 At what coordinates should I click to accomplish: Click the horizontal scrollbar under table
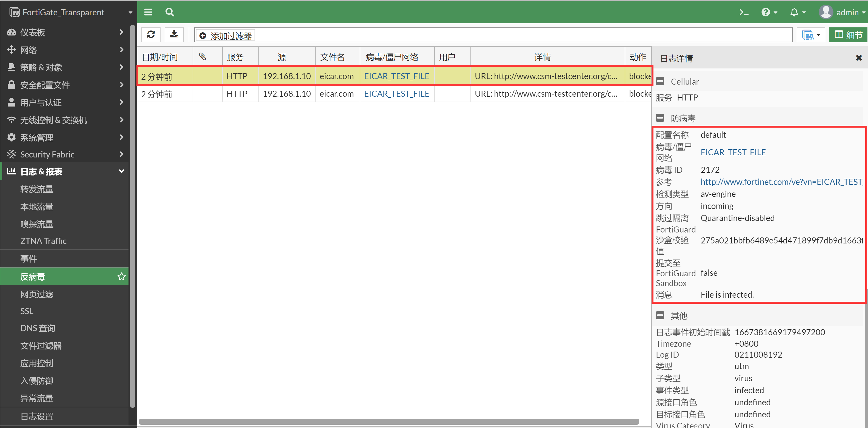point(389,422)
